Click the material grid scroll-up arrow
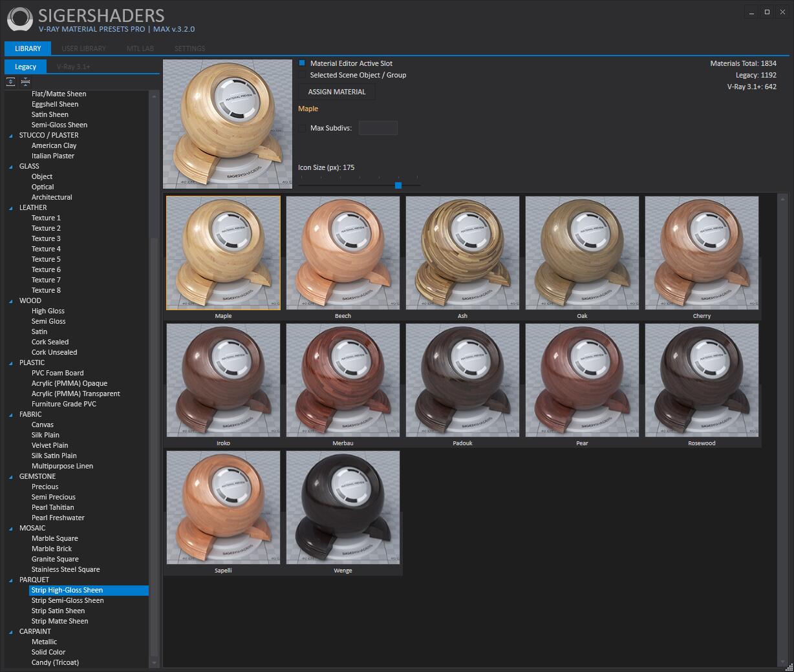The height and width of the screenshot is (672, 794). pyautogui.click(x=784, y=198)
